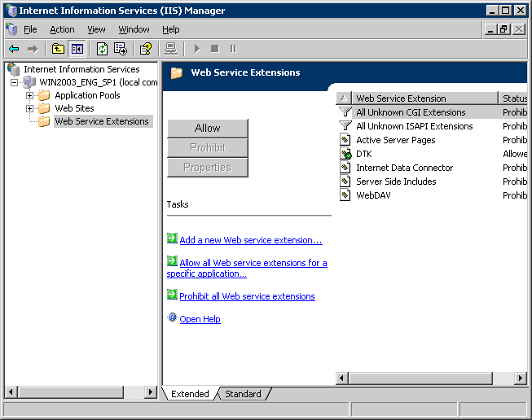Screen dimensions: 532x420
Task: Select the DTK extension icon
Action: click(345, 154)
